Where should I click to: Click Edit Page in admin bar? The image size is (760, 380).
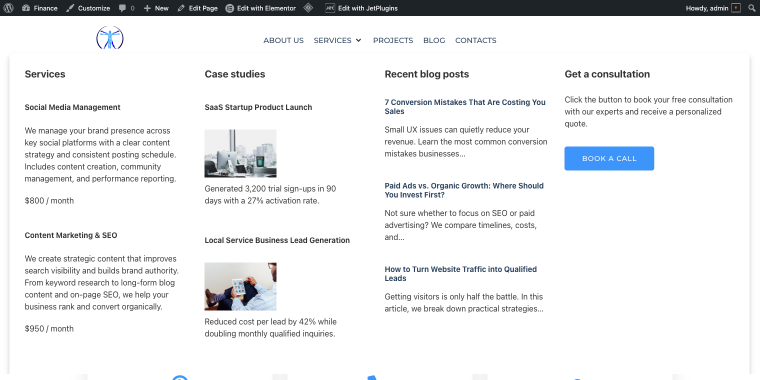tap(197, 8)
